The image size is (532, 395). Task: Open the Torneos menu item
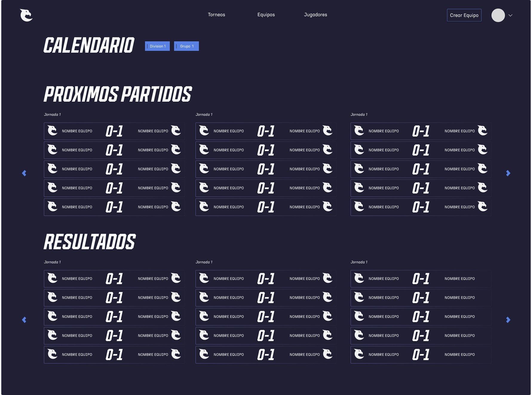point(216,15)
